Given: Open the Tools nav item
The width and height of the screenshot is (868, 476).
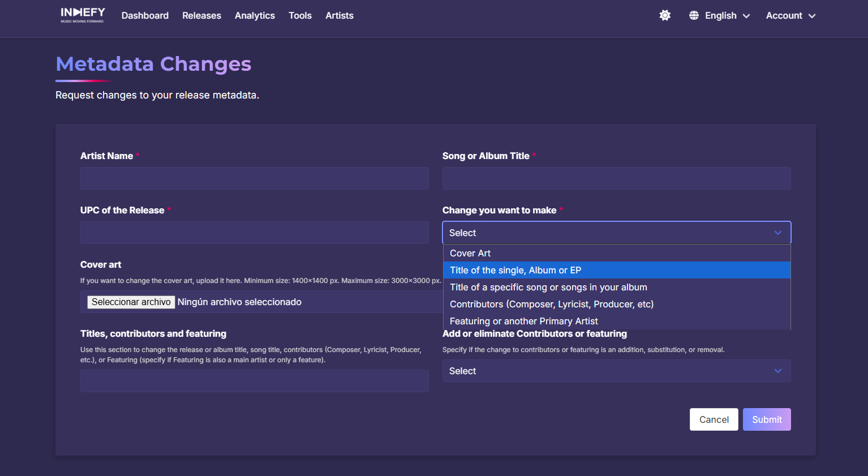Looking at the screenshot, I should click(300, 15).
